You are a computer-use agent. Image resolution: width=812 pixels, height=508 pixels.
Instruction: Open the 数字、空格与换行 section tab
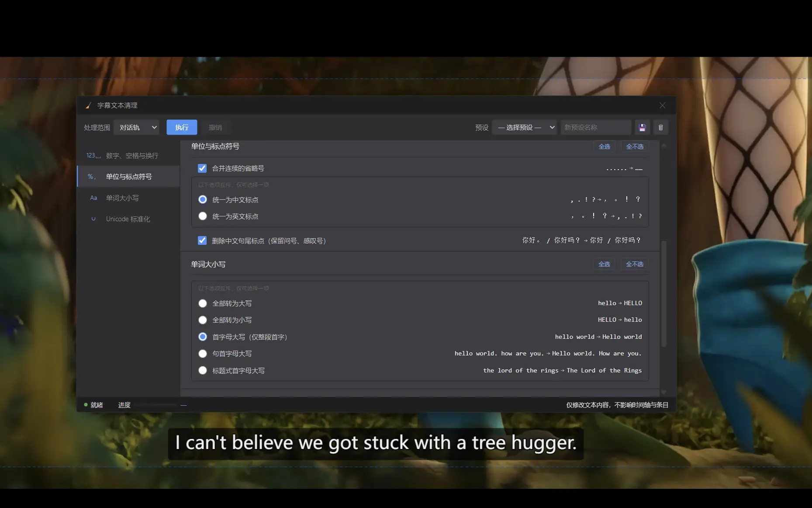tap(128, 156)
